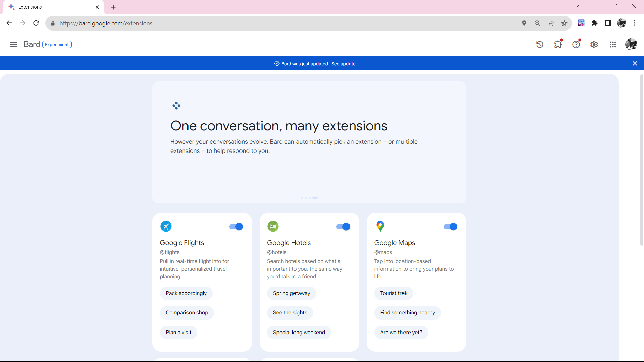Click Plan a visit suggestion button
This screenshot has width=644, height=362.
tap(179, 333)
